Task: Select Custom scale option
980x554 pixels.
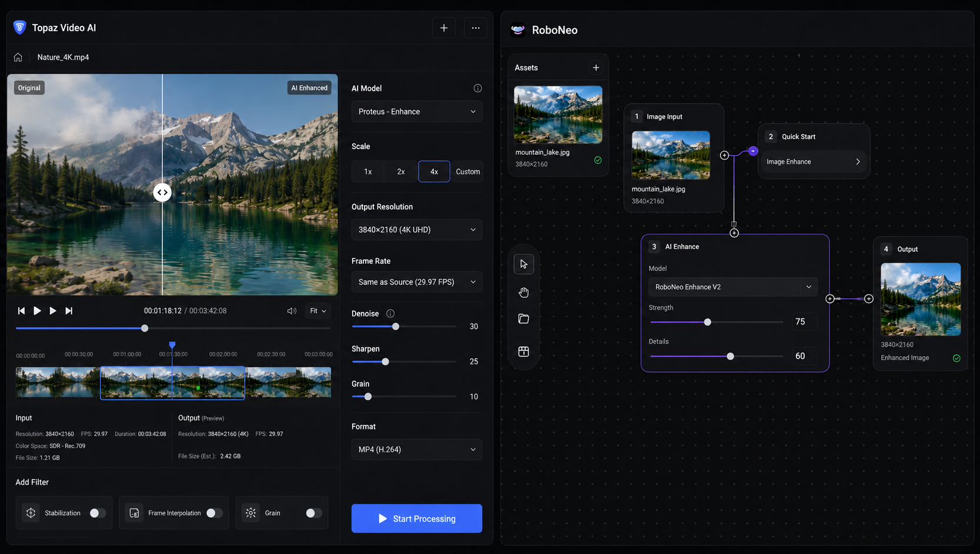Action: coord(467,172)
